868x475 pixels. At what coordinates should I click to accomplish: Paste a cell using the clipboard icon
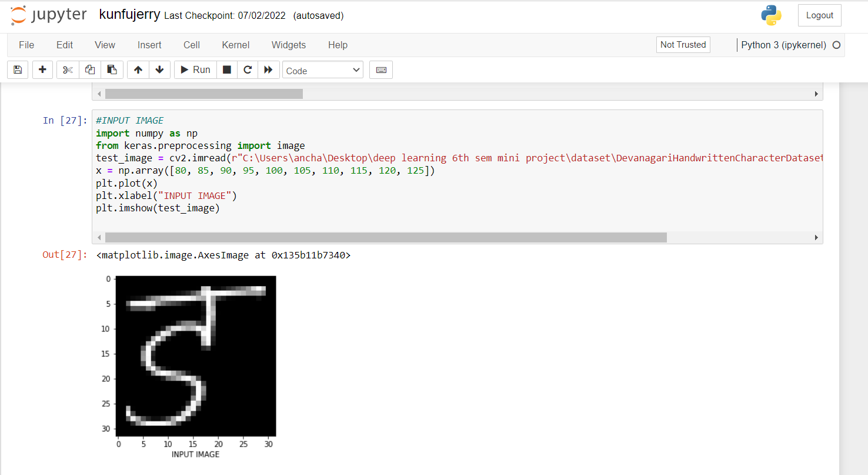click(112, 69)
